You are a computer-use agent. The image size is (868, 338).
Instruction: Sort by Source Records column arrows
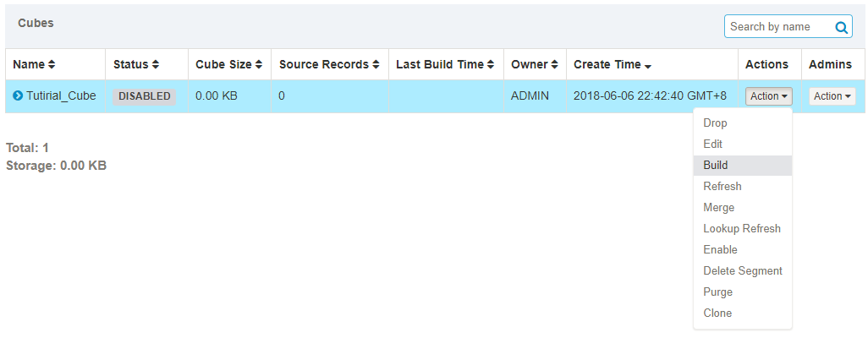pos(376,65)
